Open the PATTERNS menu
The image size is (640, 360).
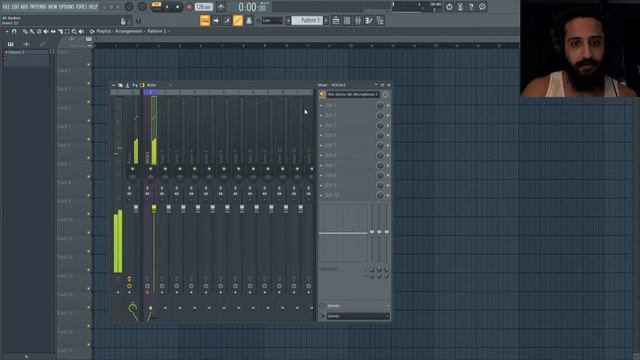pos(38,7)
